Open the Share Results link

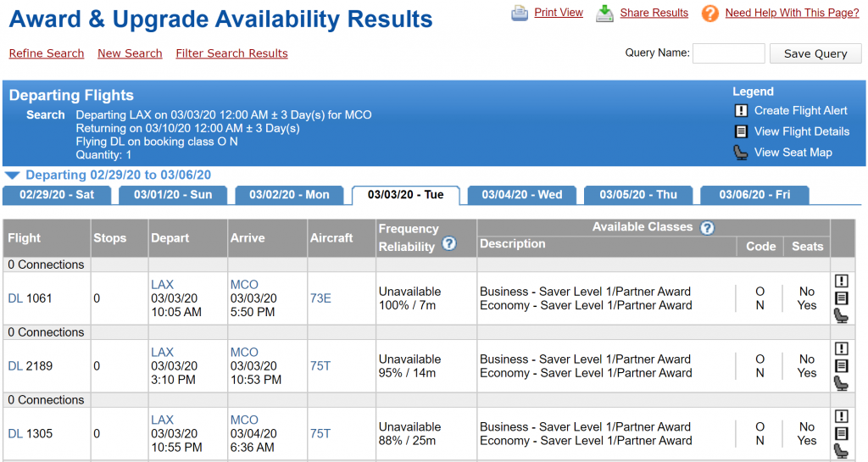tap(654, 13)
